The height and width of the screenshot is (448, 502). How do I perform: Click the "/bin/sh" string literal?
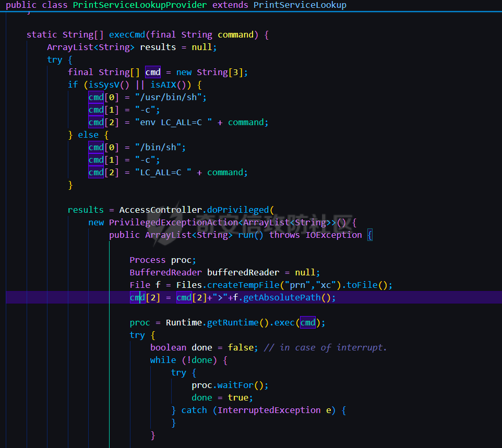point(160,147)
